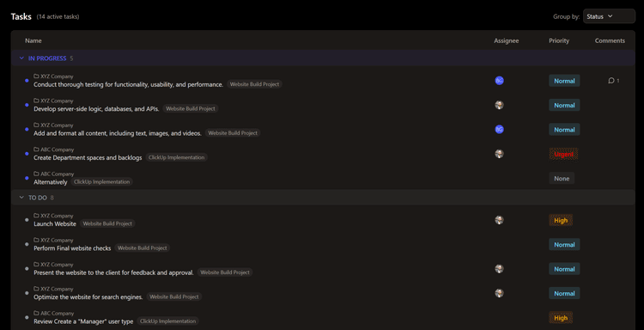Click the Comments column header
644x330 pixels.
610,40
